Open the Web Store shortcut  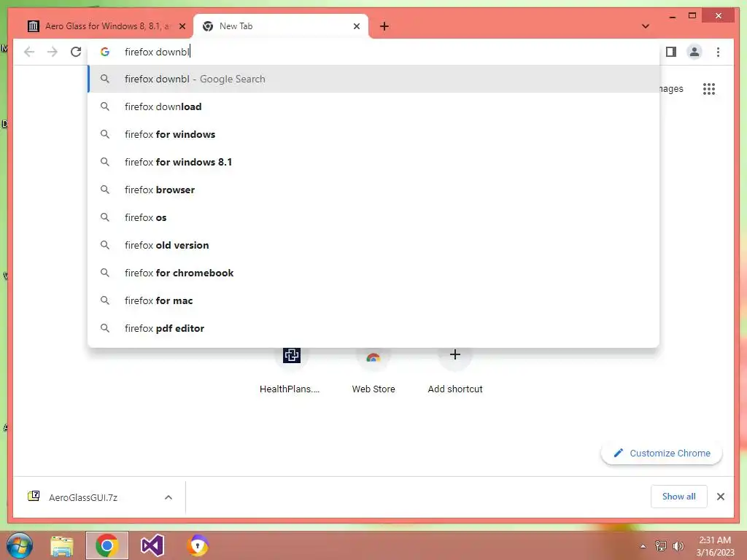tap(373, 370)
